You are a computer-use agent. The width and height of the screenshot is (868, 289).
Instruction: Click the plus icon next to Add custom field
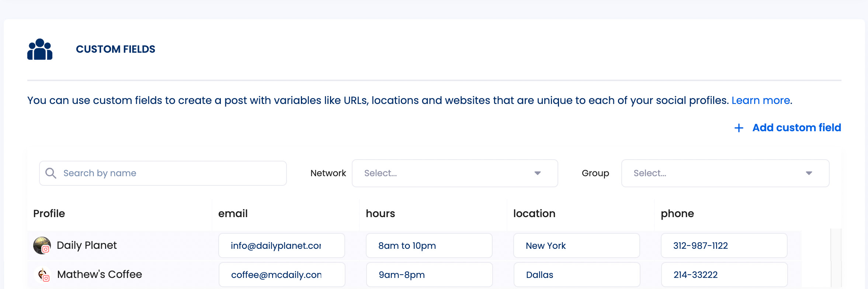point(739,128)
